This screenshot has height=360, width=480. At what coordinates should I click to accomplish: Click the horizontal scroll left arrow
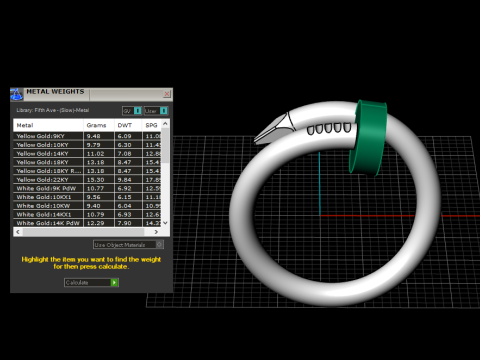[18, 232]
